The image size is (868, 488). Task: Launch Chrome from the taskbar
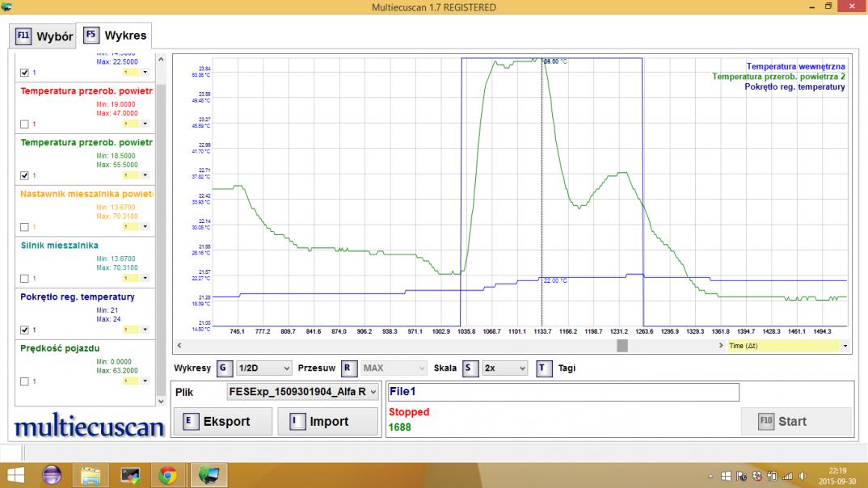pos(168,475)
